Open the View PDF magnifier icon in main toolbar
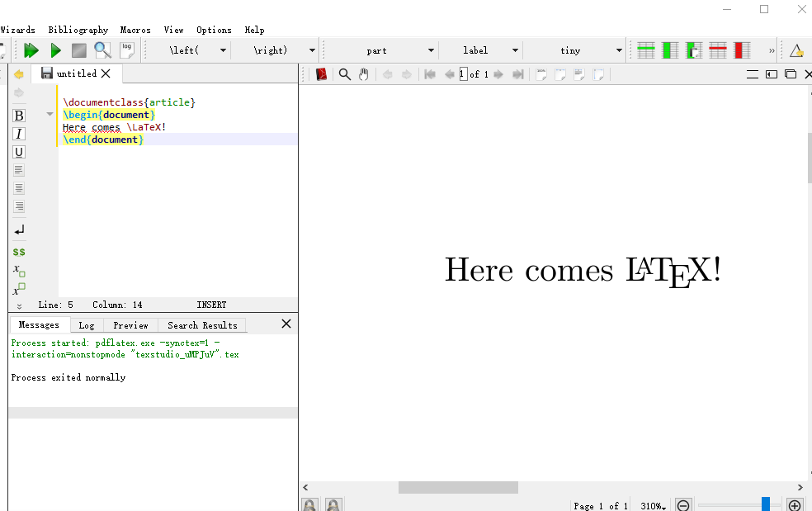The width and height of the screenshot is (812, 511). tap(102, 50)
